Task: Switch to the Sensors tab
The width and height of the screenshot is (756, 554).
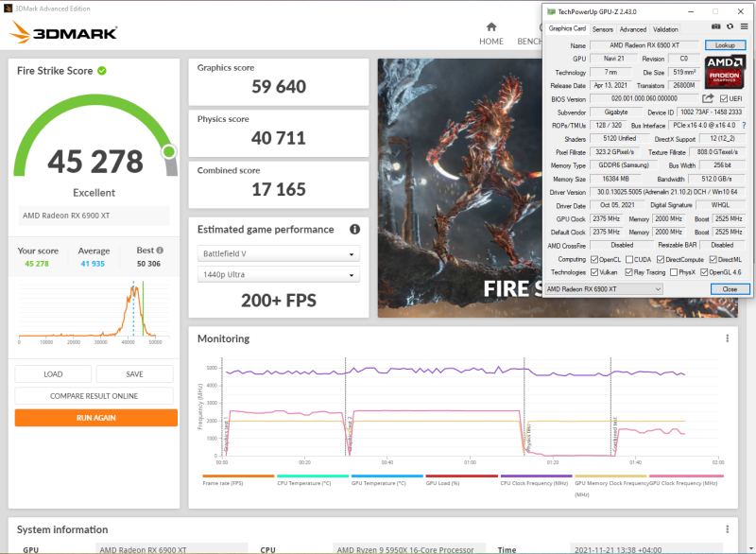Action: [603, 29]
